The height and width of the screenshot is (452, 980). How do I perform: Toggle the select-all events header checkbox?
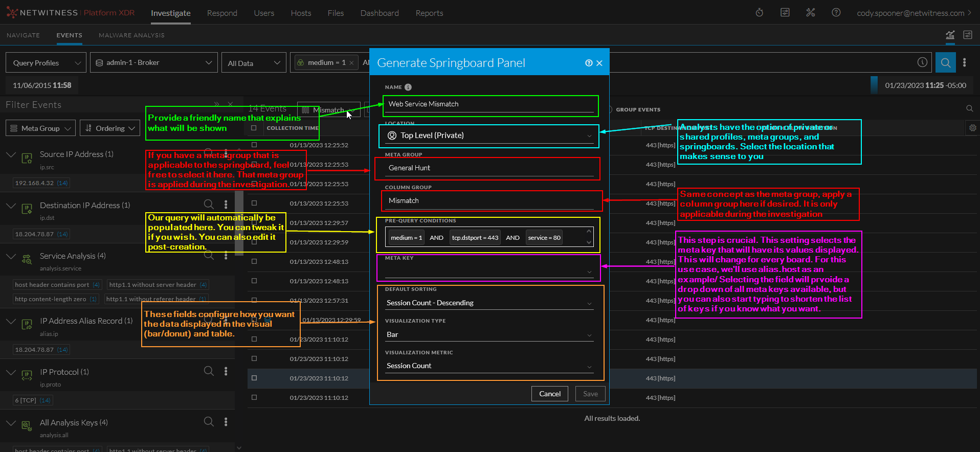(254, 128)
